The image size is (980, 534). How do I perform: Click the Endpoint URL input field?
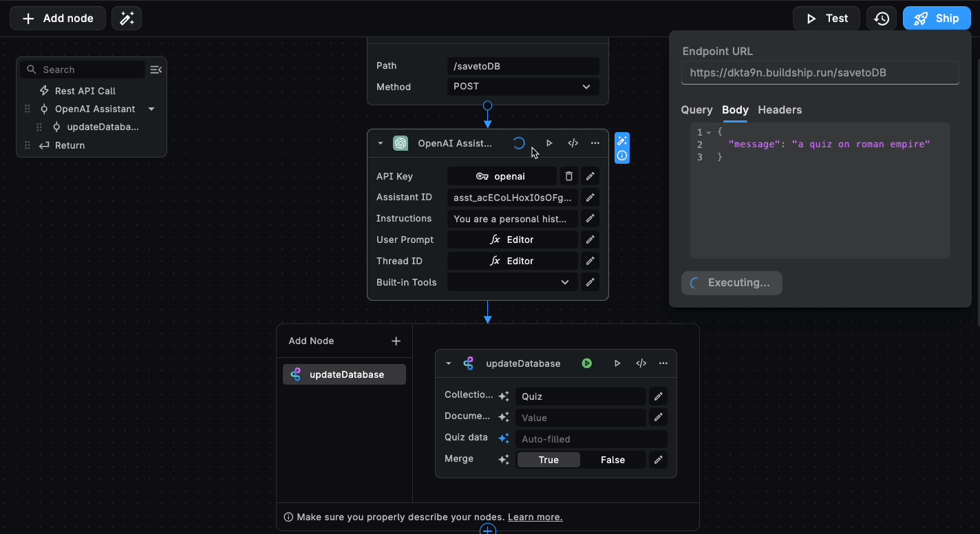(820, 72)
